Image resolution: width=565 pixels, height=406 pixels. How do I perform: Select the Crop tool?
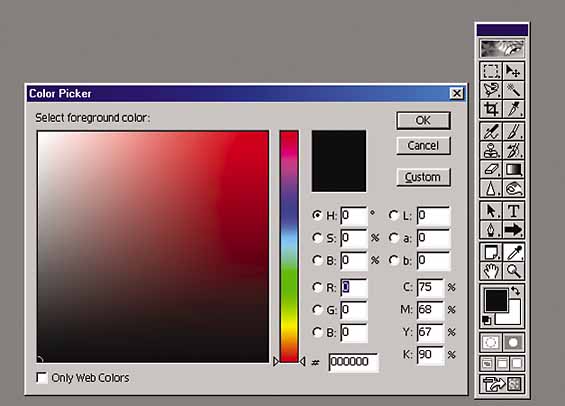click(x=491, y=108)
